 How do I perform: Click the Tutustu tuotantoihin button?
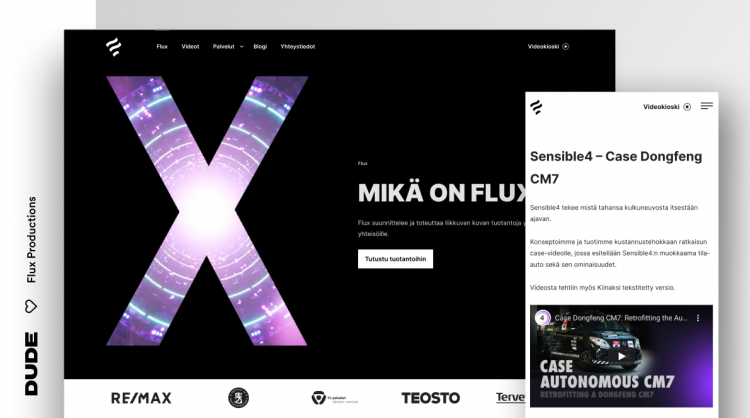pyautogui.click(x=395, y=259)
